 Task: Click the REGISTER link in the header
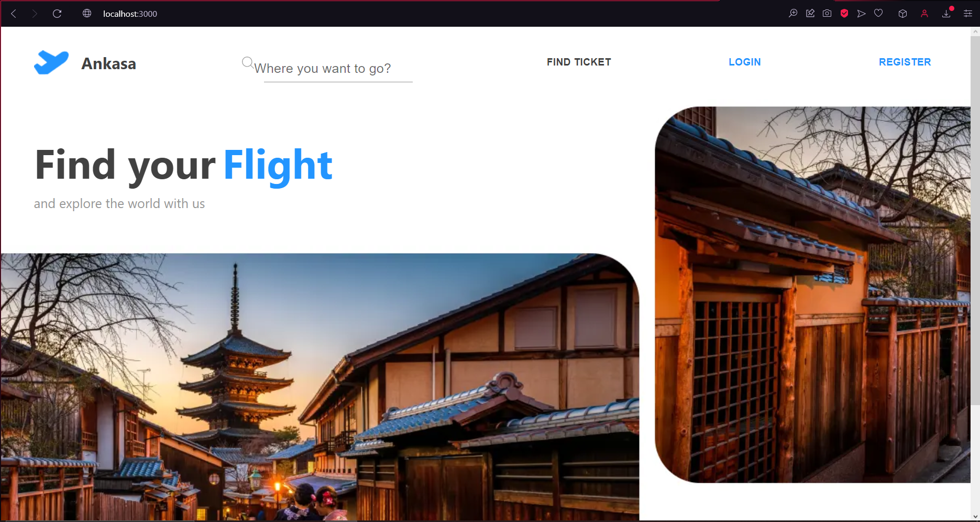click(905, 62)
